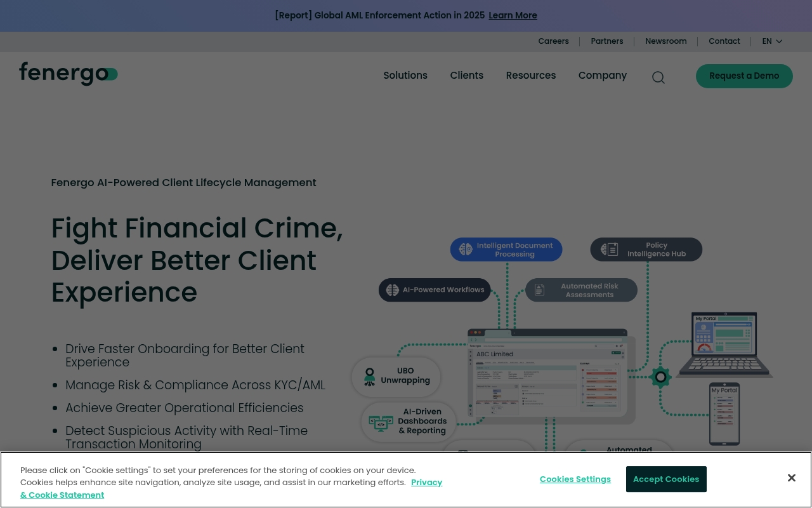Image resolution: width=812 pixels, height=508 pixels.
Task: Click the Fenergo logo
Action: click(69, 74)
